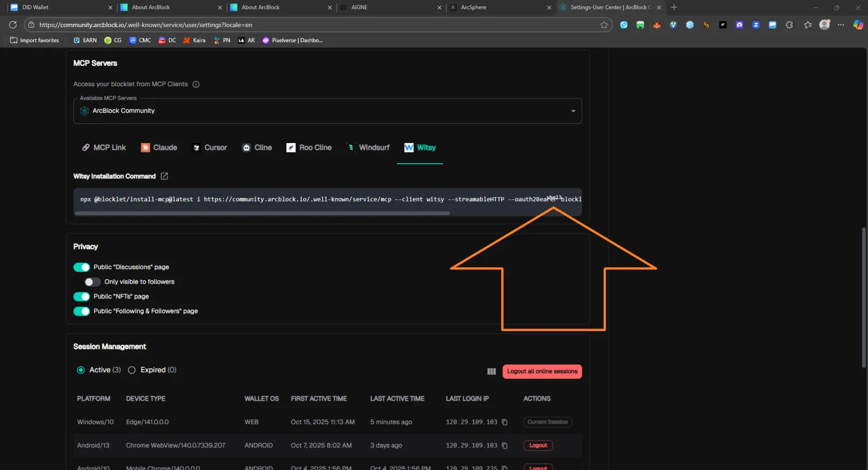Copy the IP address of the Windows/10 session
Screen dimensions: 868x470
click(505, 422)
